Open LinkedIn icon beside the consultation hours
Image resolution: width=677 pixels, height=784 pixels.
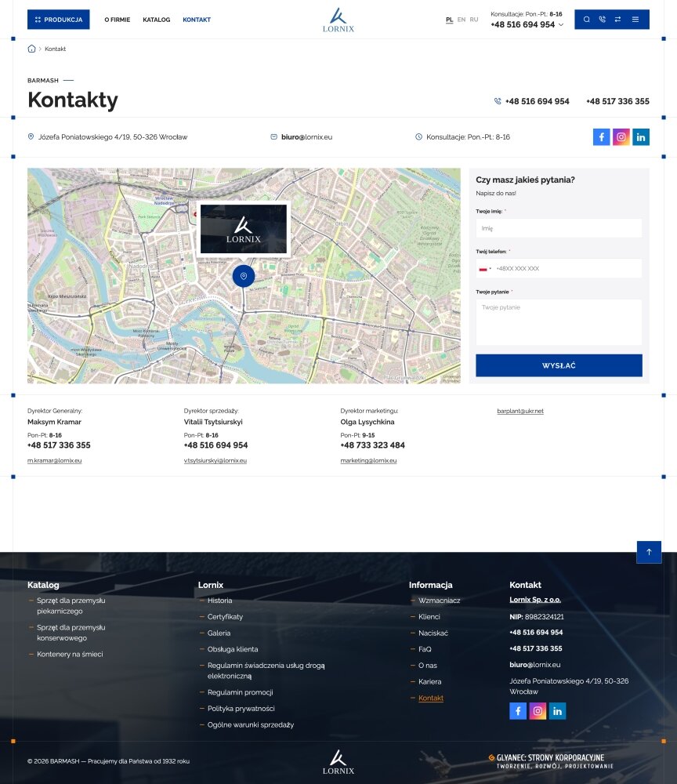pyautogui.click(x=641, y=137)
